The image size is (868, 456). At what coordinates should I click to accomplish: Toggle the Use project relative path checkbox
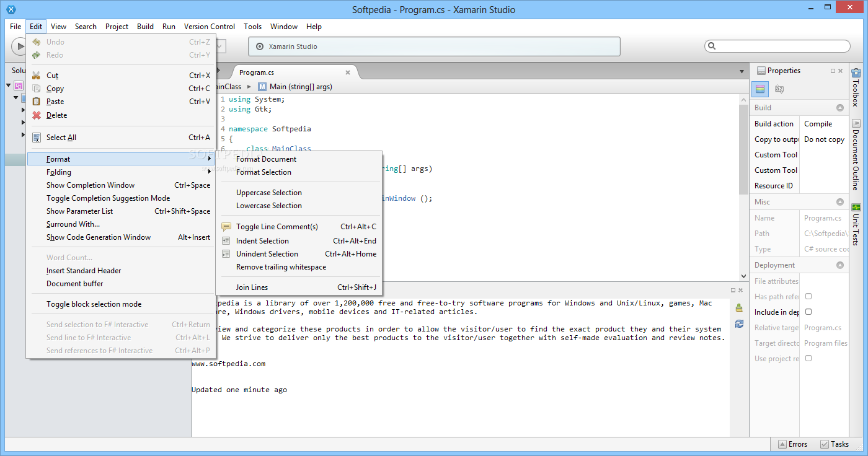click(x=808, y=359)
